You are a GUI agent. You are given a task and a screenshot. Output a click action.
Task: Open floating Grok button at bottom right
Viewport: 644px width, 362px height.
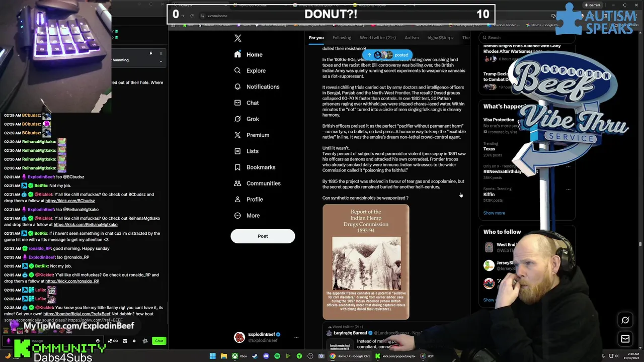(x=625, y=320)
